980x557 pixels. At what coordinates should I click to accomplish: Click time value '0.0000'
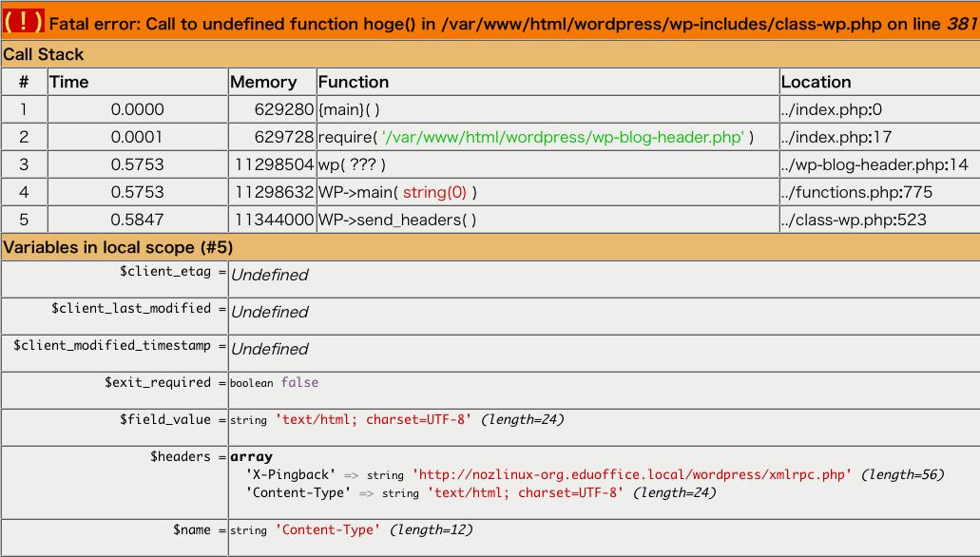click(138, 109)
